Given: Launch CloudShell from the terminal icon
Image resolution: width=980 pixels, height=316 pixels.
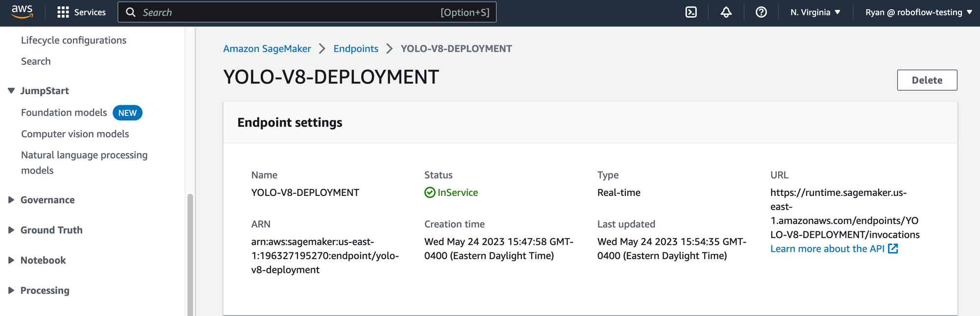Looking at the screenshot, I should (691, 12).
